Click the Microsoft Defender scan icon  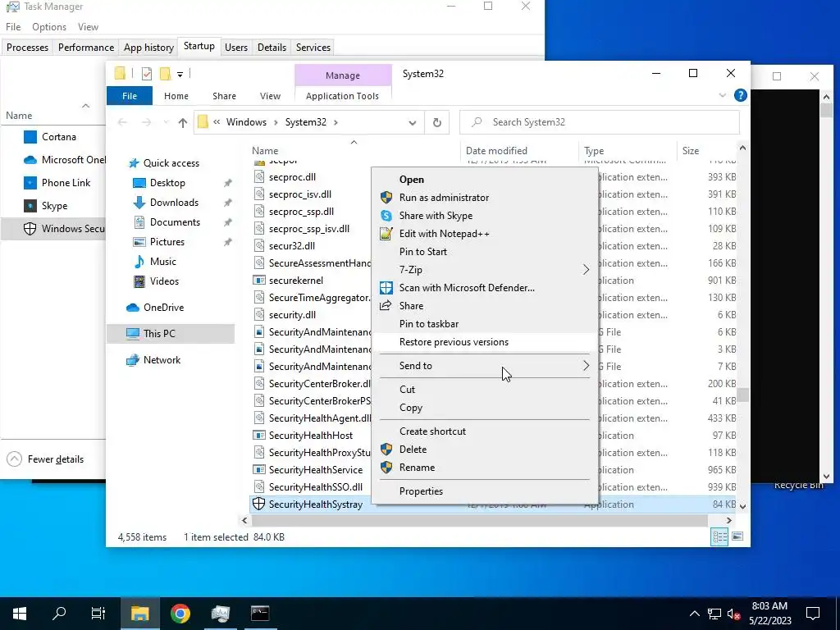coord(386,288)
